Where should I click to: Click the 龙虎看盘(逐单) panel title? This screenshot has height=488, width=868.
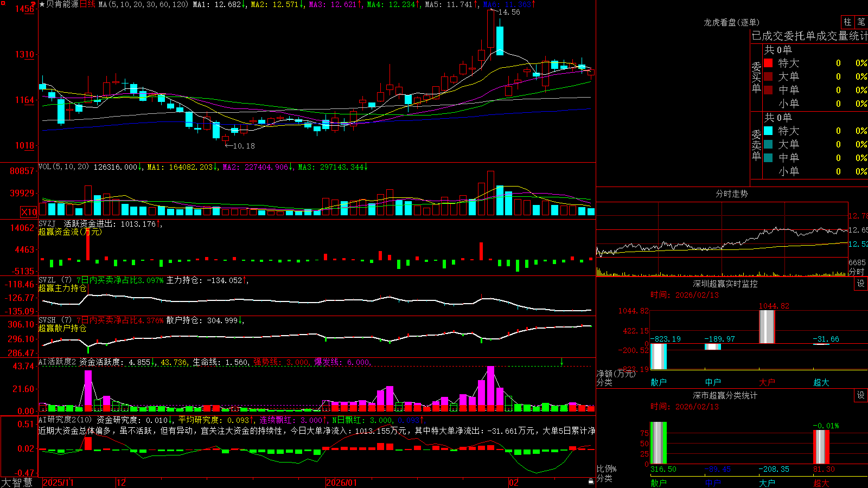731,22
